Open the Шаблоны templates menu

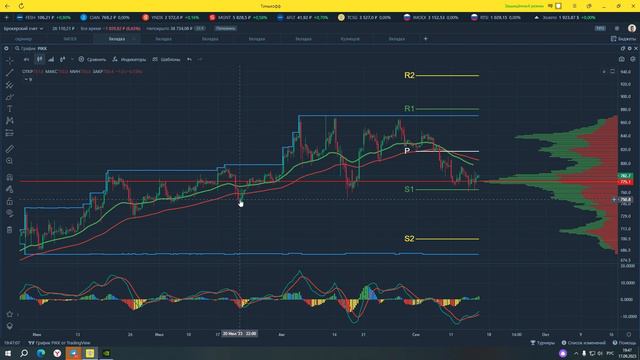click(x=166, y=60)
